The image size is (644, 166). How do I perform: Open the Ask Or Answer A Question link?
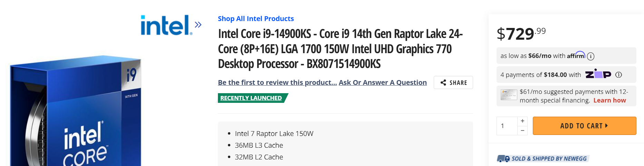[x=383, y=82]
